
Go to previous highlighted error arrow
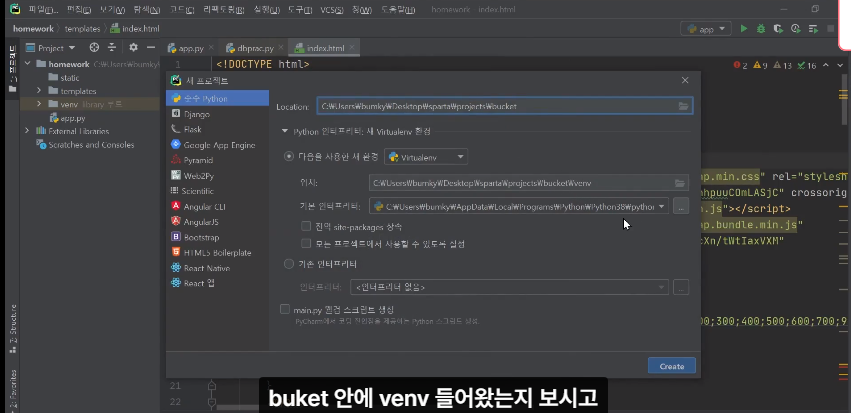tap(825, 66)
